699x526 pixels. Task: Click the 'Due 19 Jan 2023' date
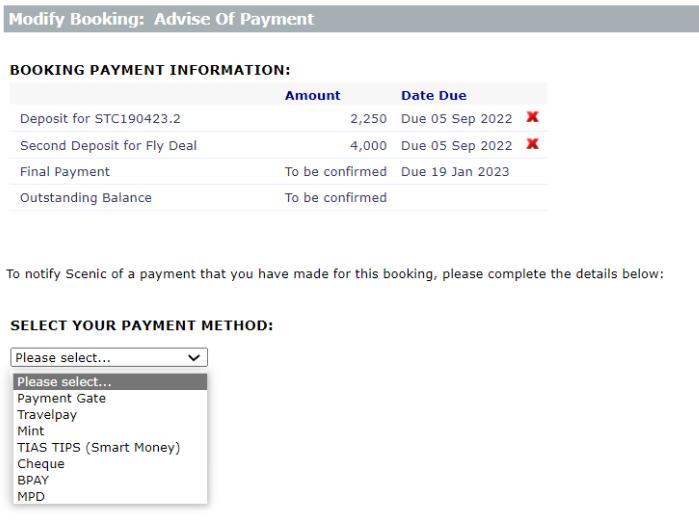(455, 172)
